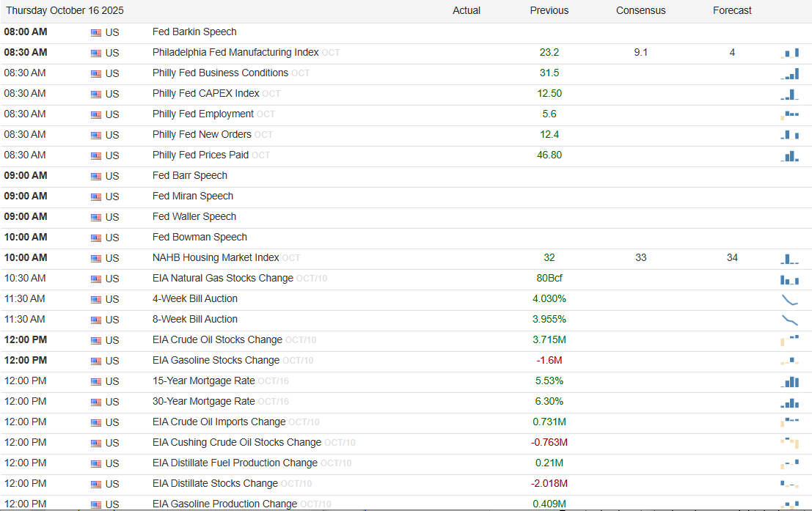Viewport: 812px width, 511px height.
Task: Open chart icon for EIA Gasoline Stocks Change
Action: click(790, 361)
